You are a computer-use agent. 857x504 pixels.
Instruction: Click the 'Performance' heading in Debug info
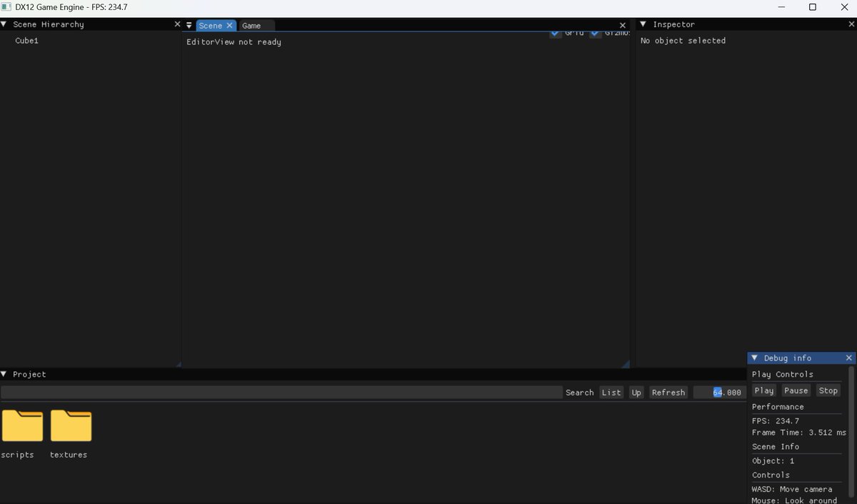point(778,407)
